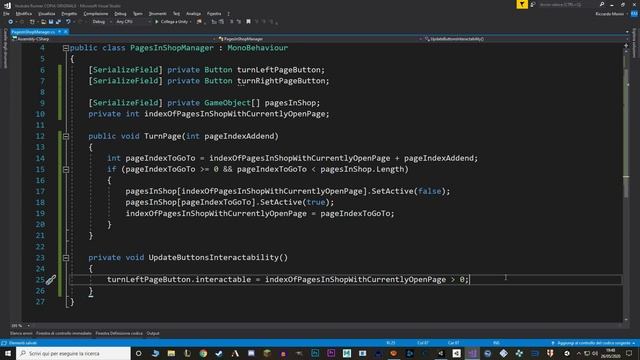Collapse the UpdateButtonsInteractability method outline

tap(66, 258)
